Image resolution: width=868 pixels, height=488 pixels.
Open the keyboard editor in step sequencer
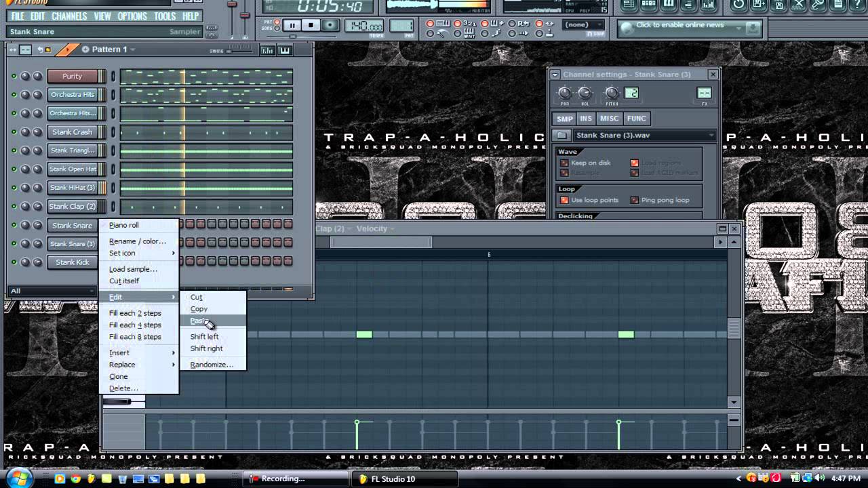point(285,49)
